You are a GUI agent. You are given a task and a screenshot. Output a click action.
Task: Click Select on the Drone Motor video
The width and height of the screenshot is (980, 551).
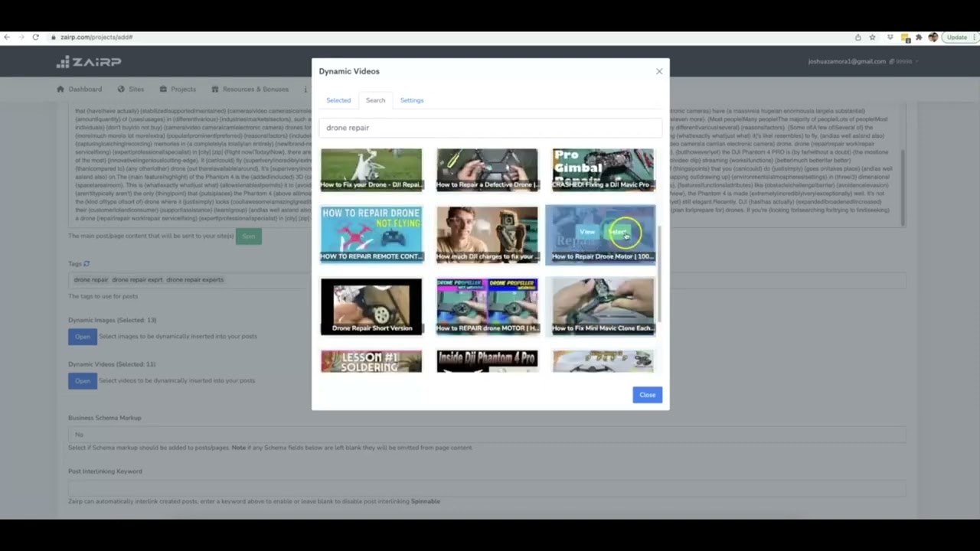pos(617,232)
